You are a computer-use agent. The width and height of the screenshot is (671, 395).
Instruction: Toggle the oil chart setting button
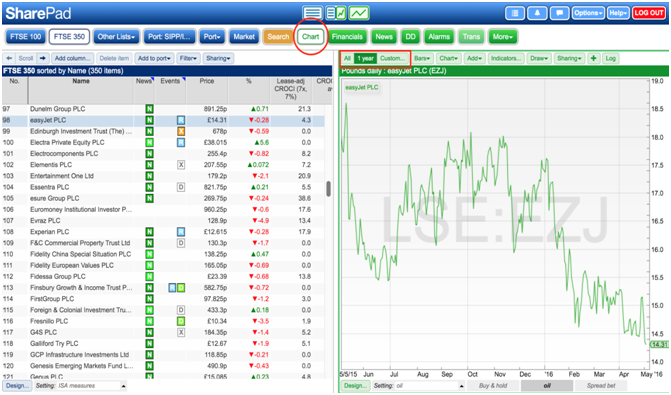tap(547, 386)
